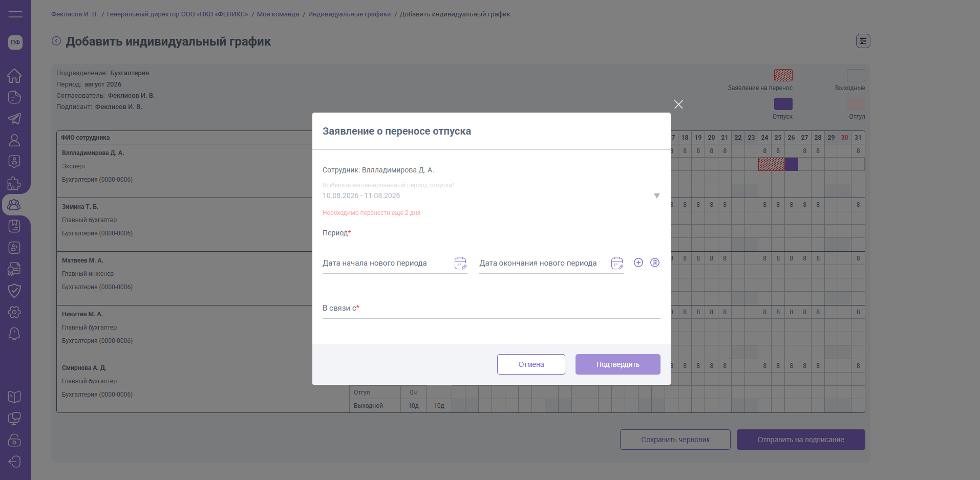Cancel the dialog with 'Отмена'
This screenshot has width=980, height=480.
[531, 364]
